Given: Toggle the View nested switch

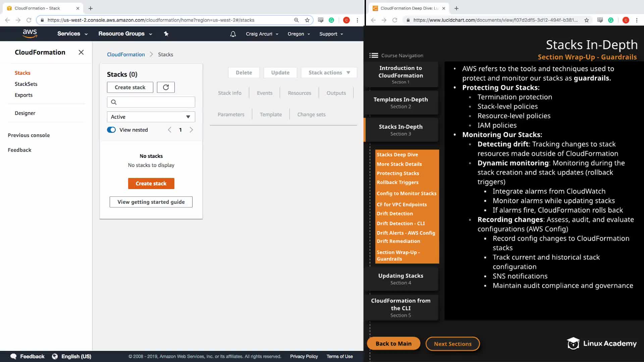Looking at the screenshot, I should click(x=111, y=130).
